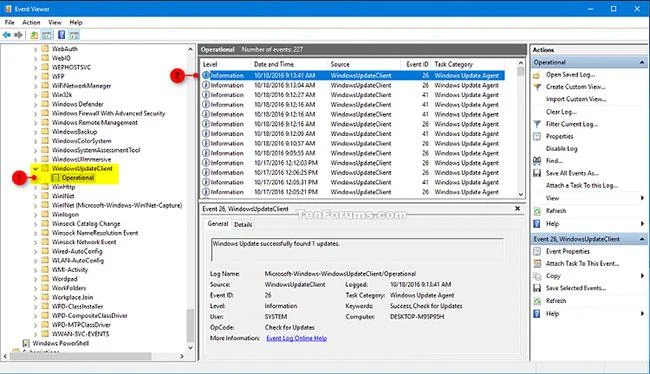Screen dimensions: 650x374
Task: Switch to the Details tab
Action: click(243, 224)
